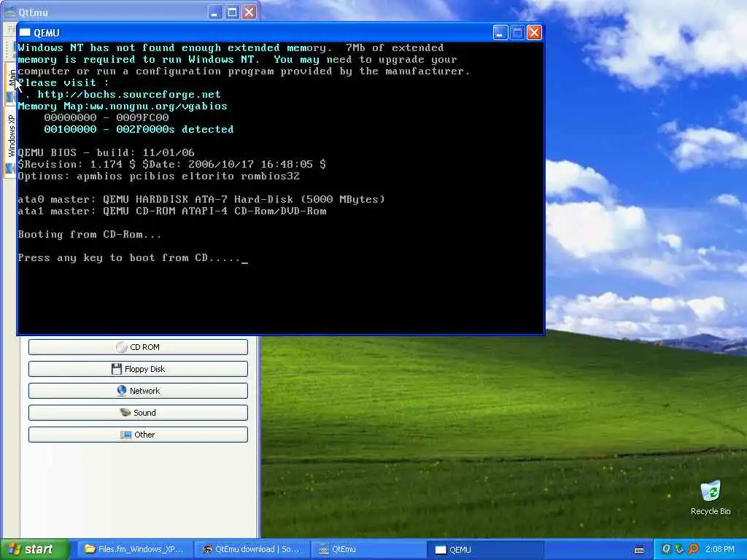This screenshot has height=560, width=747.
Task: Click the monitor icon on Other button
Action: (126, 435)
